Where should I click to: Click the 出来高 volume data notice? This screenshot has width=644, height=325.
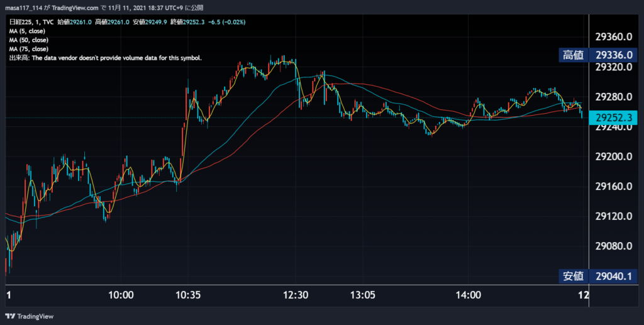[106, 58]
